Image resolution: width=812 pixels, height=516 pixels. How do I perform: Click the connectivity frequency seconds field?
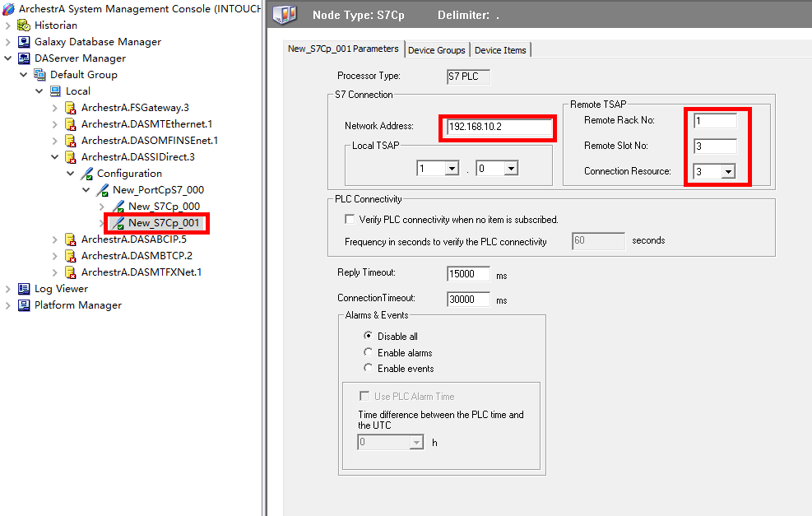[598, 240]
